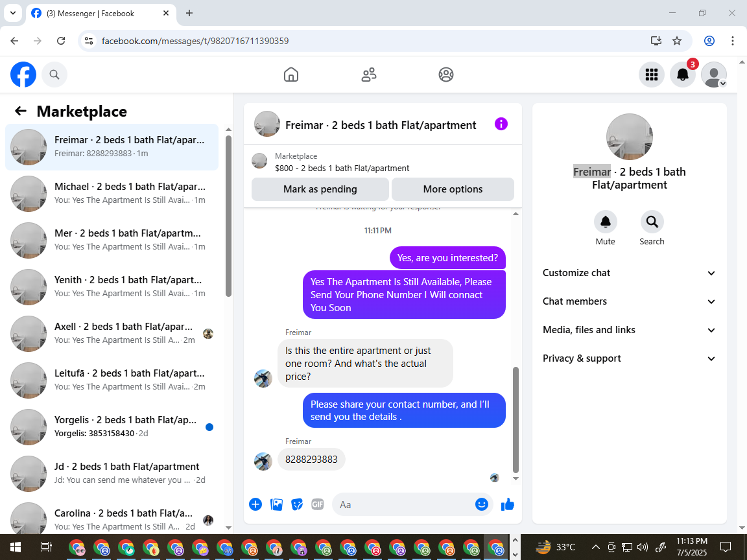This screenshot has width=747, height=560.
Task: Show hidden system tray icons
Action: (x=595, y=546)
